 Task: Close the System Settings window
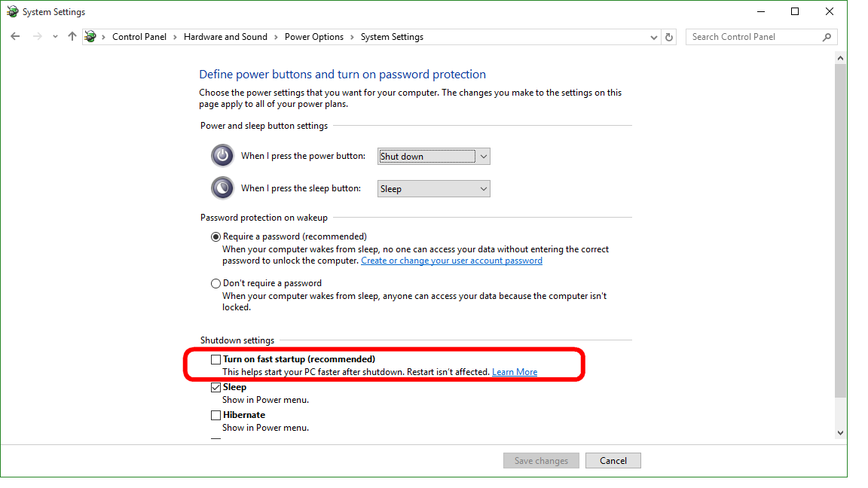(x=830, y=11)
